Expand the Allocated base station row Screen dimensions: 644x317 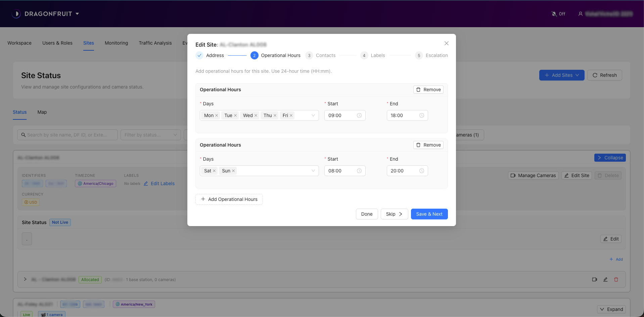(x=25, y=279)
